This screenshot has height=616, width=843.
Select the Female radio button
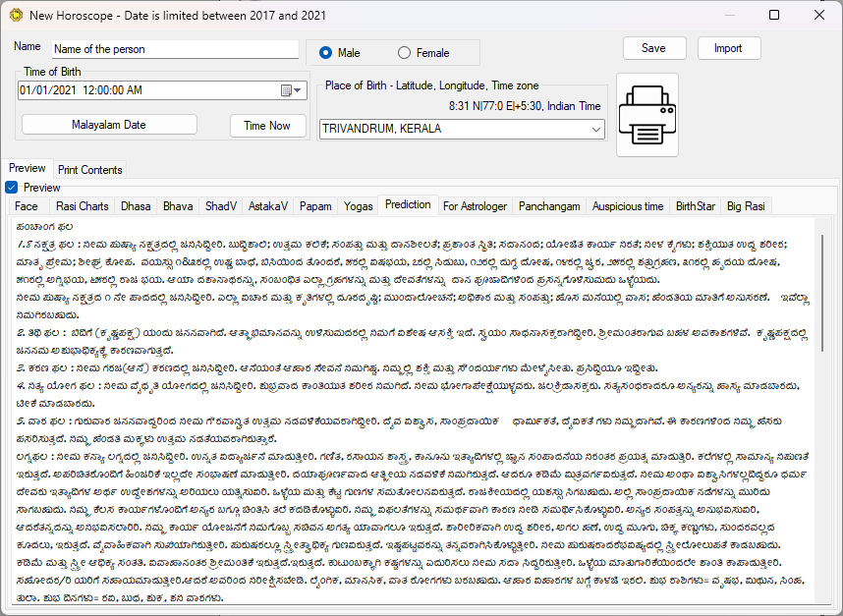pos(404,53)
